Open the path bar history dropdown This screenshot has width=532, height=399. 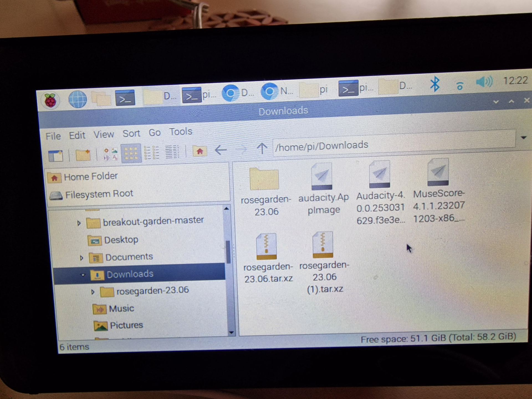[523, 138]
